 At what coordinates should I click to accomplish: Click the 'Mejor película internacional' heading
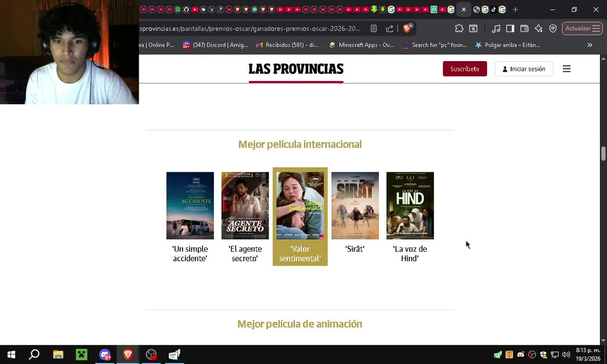click(300, 145)
